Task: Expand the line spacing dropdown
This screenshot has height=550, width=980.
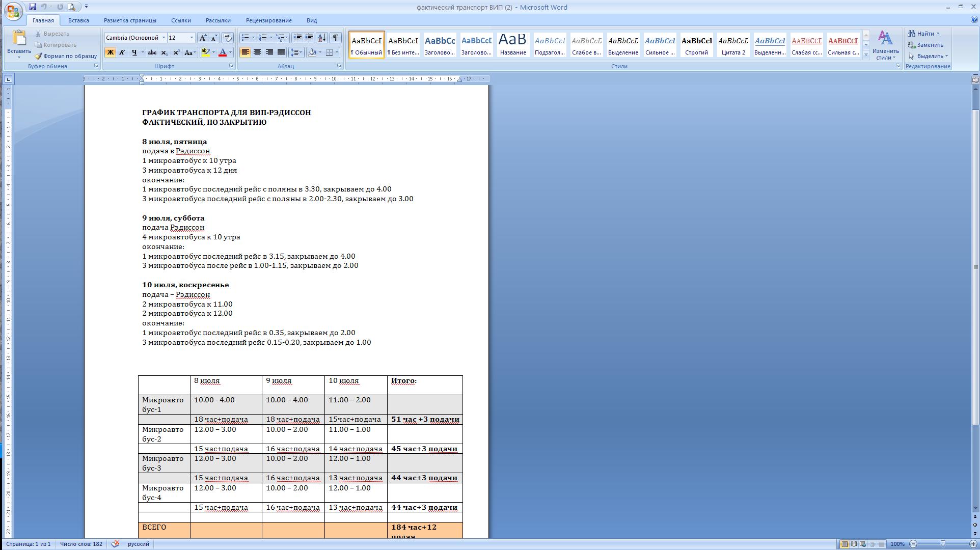Action: pos(302,52)
